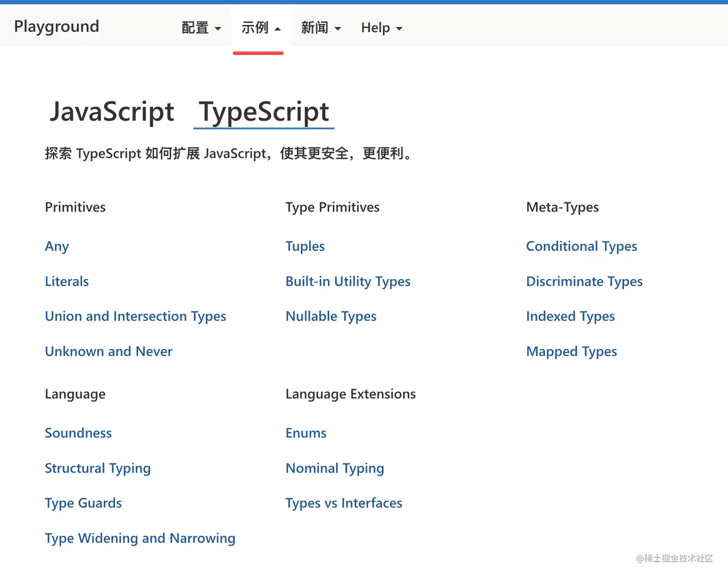Collapse the 示例 dropdown menu
The width and height of the screenshot is (728, 578).
coord(261,28)
